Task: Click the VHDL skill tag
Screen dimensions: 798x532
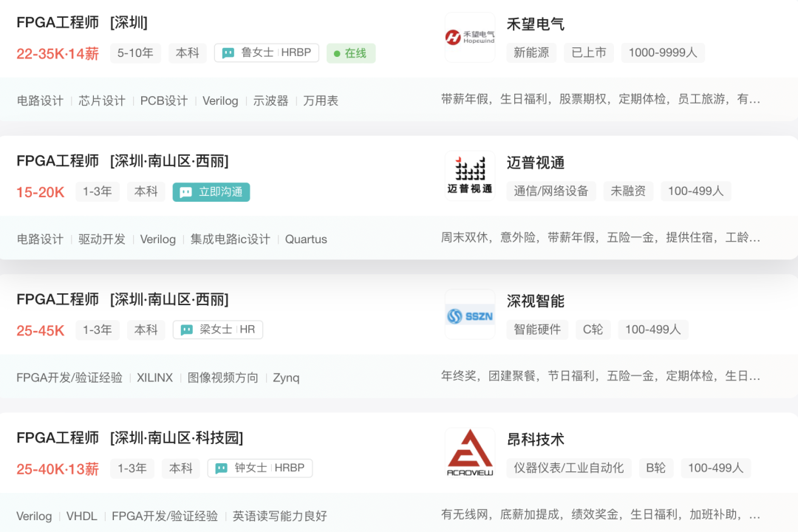Action: click(81, 516)
